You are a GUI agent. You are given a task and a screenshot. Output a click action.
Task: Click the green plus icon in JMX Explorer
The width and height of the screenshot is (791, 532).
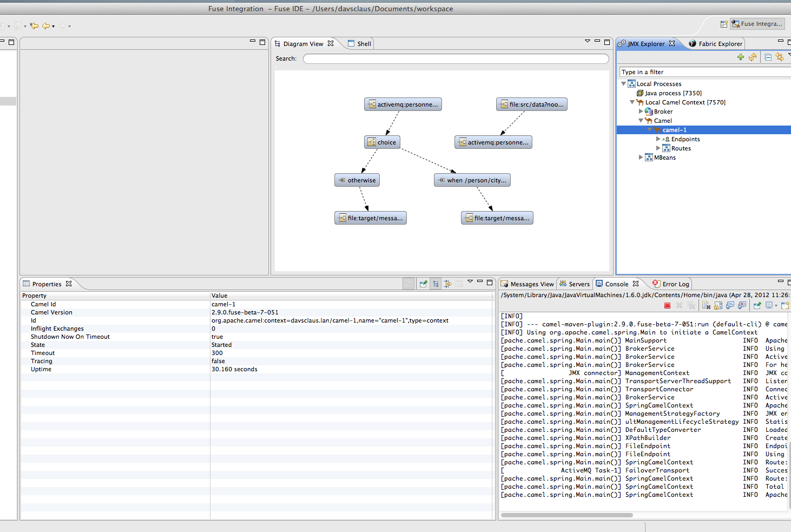[740, 57]
